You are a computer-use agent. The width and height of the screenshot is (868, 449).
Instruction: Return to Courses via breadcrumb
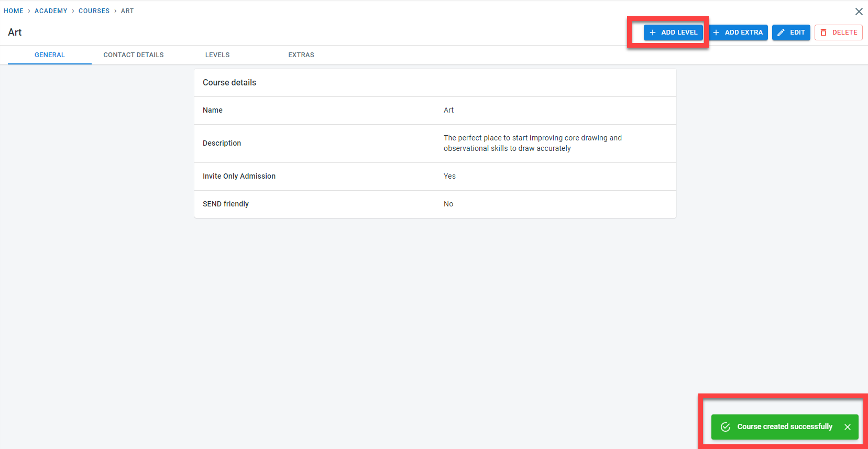tap(94, 11)
